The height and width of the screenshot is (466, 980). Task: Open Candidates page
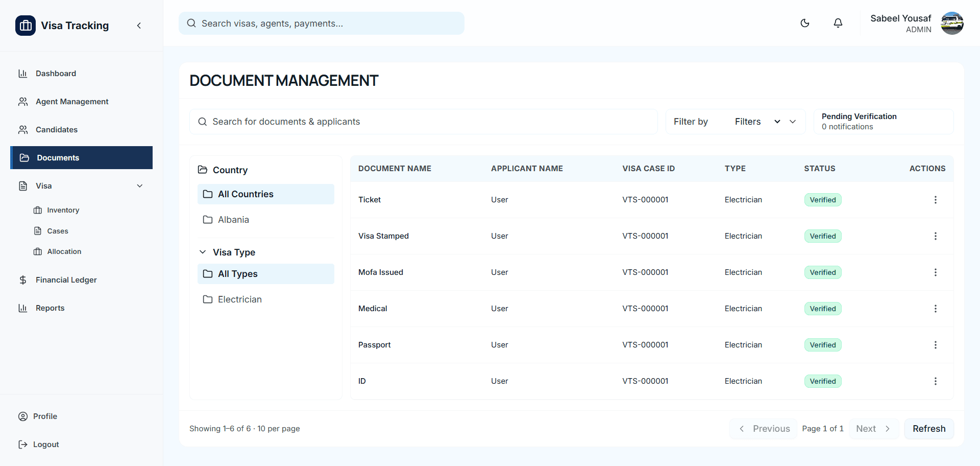click(81, 130)
